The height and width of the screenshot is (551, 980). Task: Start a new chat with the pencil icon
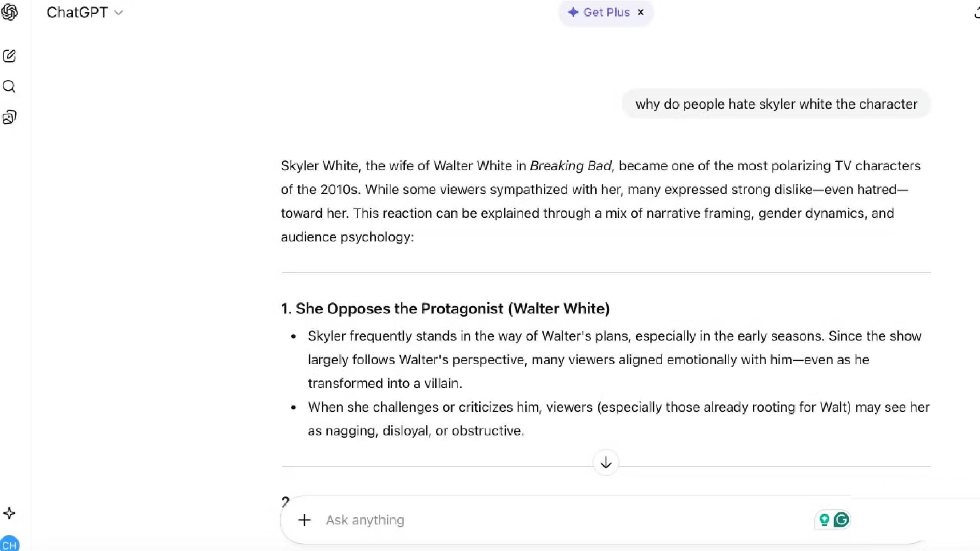coord(9,56)
